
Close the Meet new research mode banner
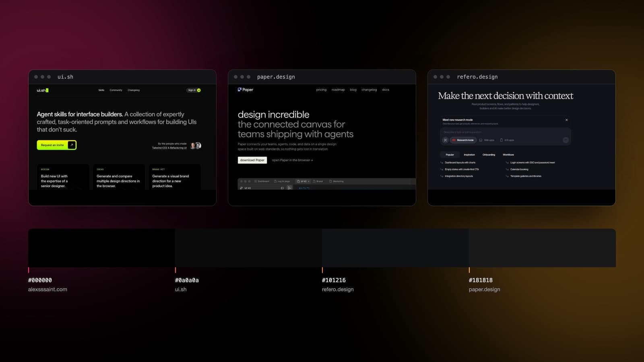(567, 120)
